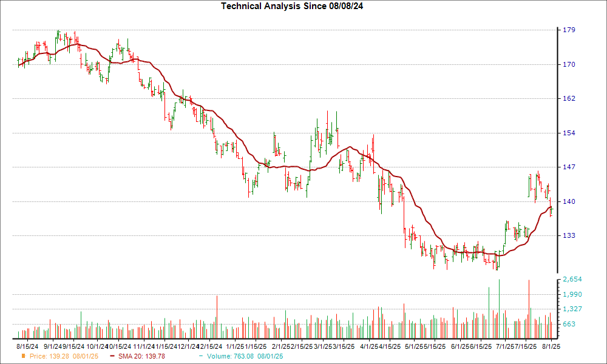Click the teal Volume legend marker
The height and width of the screenshot is (364, 607).
[x=201, y=356]
